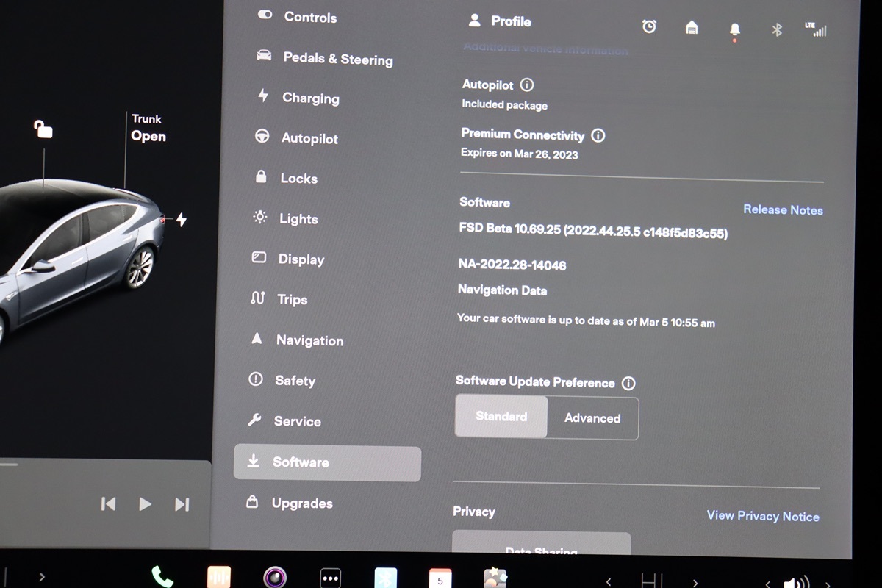The image size is (882, 588).
Task: Tap the notification bell icon
Action: 734,29
